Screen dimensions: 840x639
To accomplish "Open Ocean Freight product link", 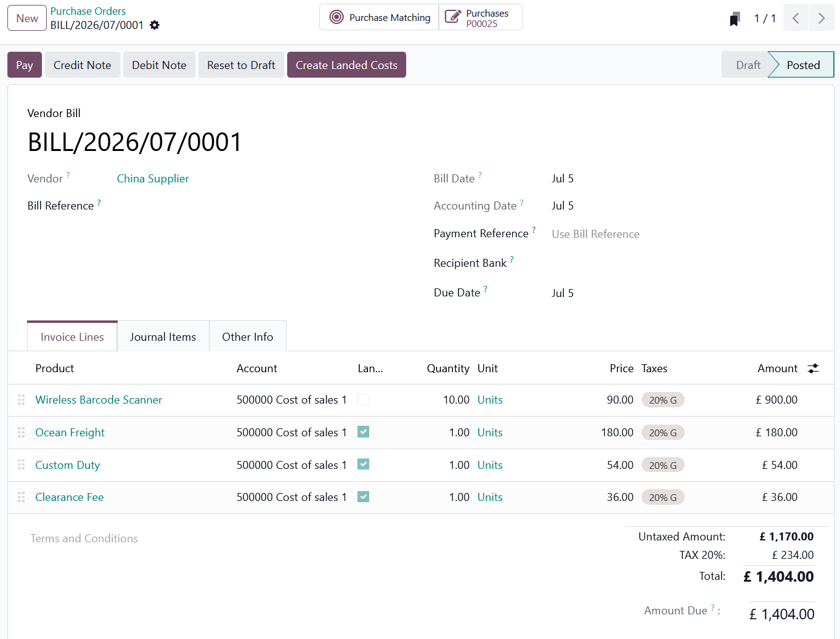I will click(70, 433).
